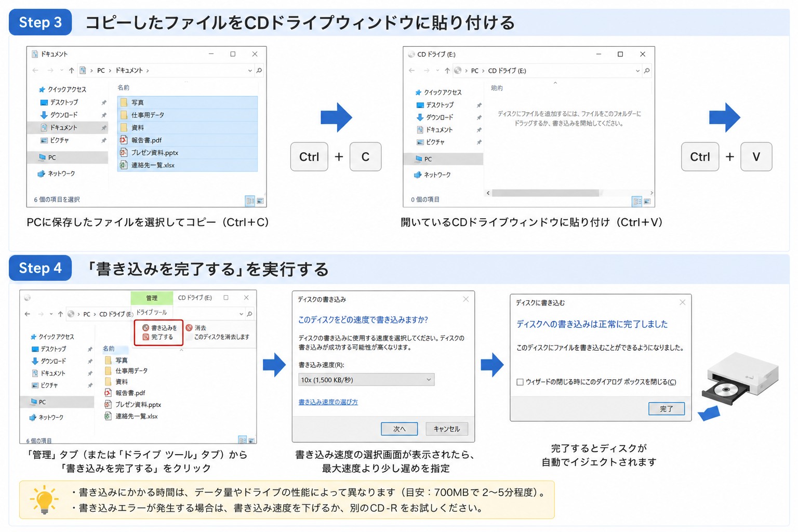Open ネットワーク in ドキュメント window sidebar
This screenshot has width=798, height=532.
point(57,174)
